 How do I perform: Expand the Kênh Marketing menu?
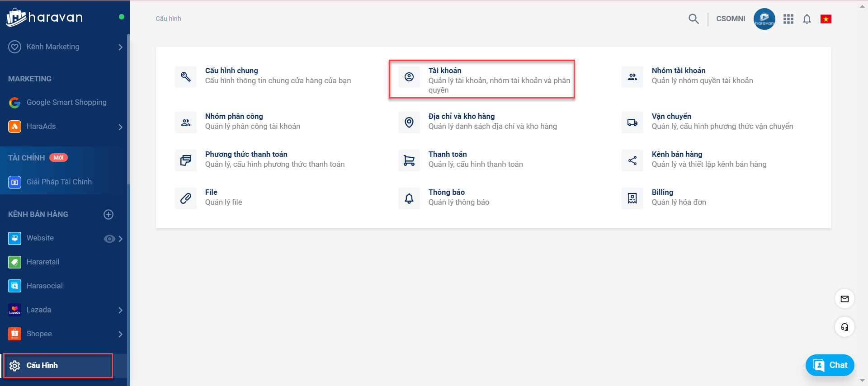click(x=120, y=47)
